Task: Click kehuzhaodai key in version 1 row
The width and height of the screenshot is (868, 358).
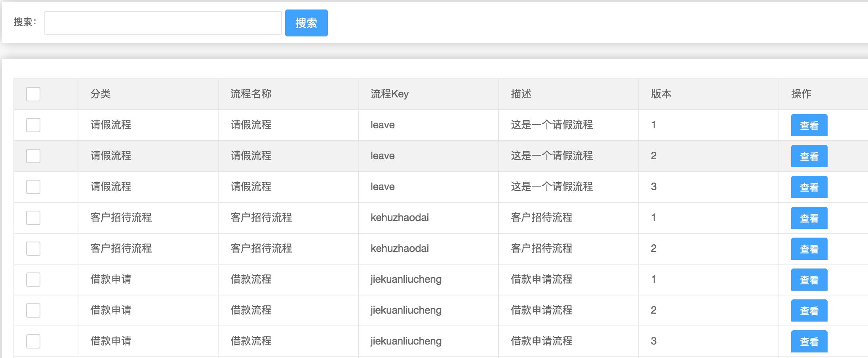Action: click(400, 217)
